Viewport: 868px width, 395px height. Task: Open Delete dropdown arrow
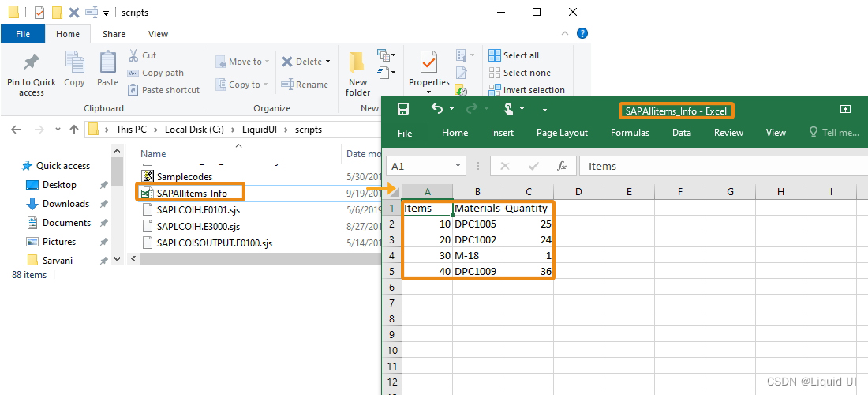[327, 62]
